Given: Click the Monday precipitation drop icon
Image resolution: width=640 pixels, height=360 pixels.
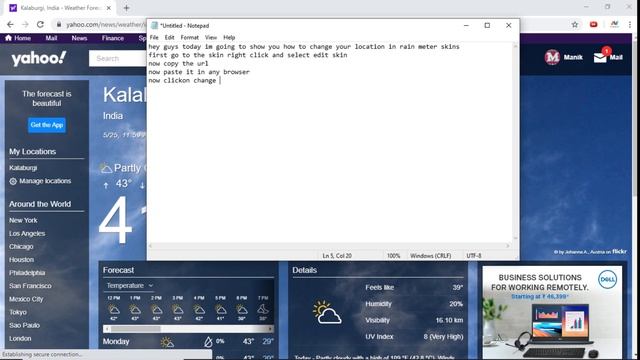Looking at the screenshot, I should pos(208,342).
